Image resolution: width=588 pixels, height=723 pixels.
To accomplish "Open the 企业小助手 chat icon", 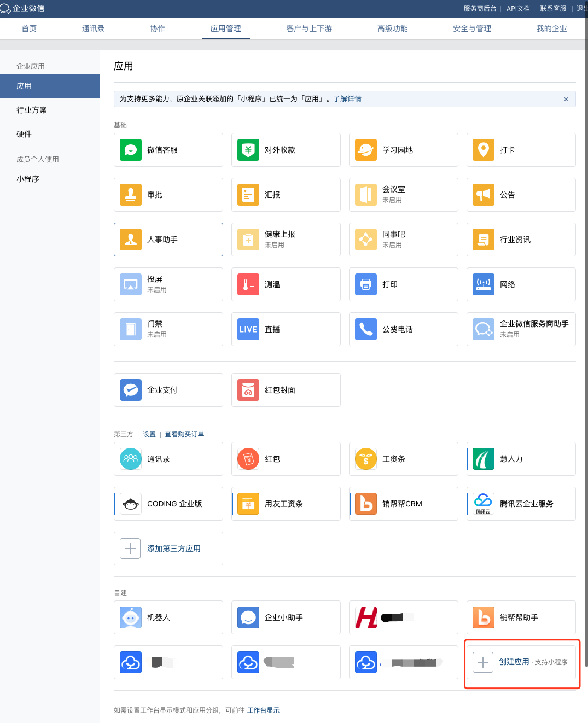I will pos(248,617).
